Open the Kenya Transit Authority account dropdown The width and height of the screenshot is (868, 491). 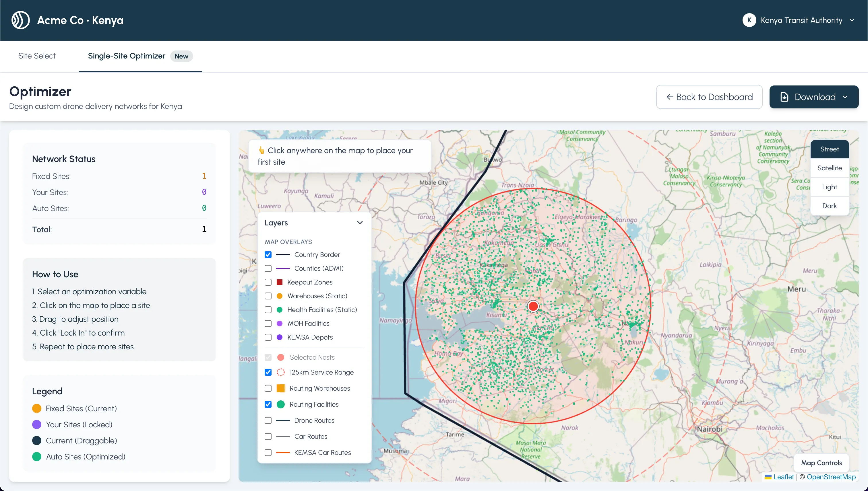coord(852,20)
